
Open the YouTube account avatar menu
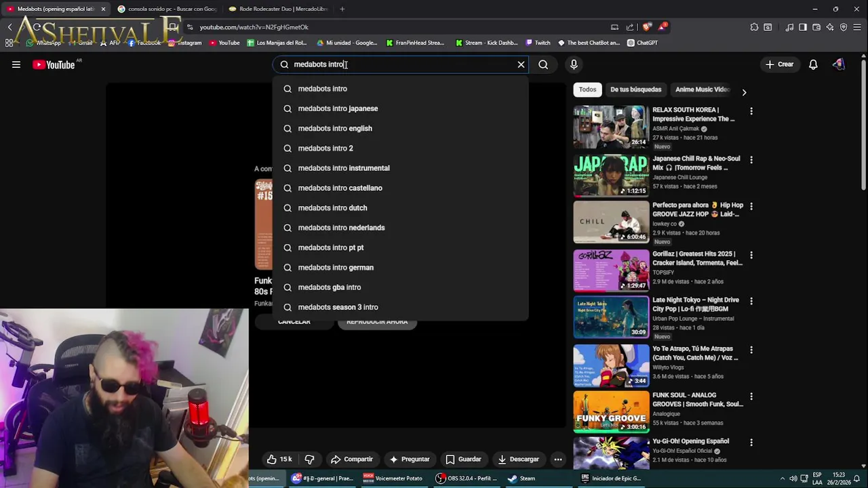click(839, 64)
